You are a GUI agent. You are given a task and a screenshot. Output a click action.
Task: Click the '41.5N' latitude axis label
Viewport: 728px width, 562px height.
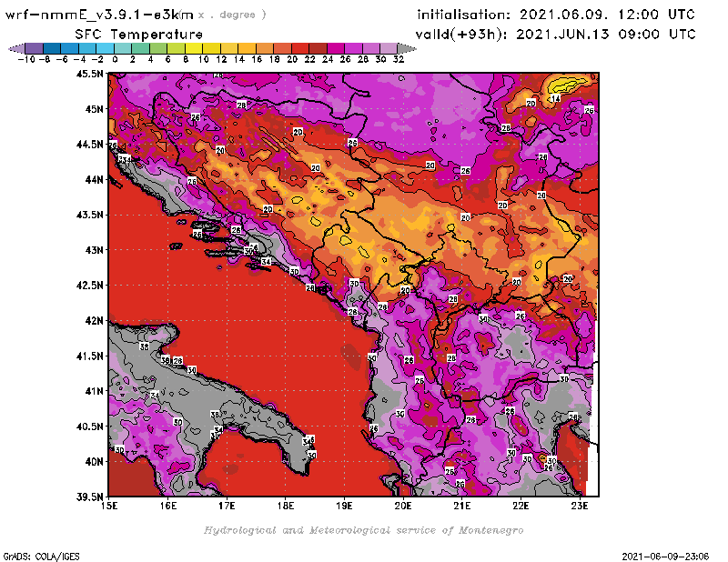coord(89,356)
